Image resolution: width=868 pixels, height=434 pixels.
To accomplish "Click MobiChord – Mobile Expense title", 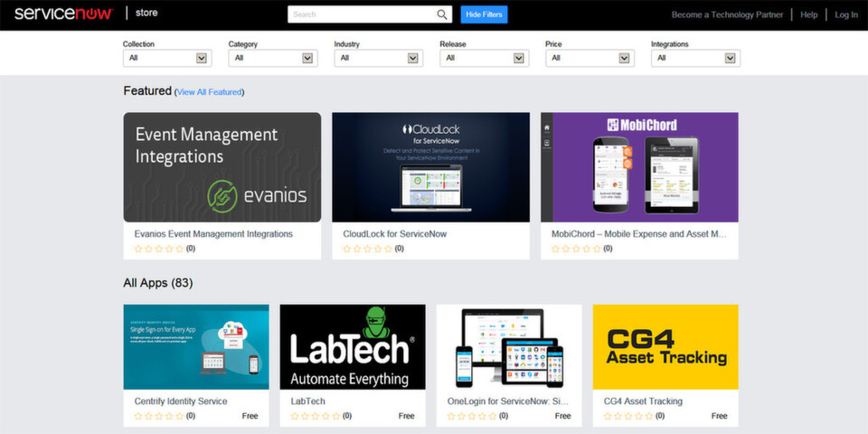I will pos(639,234).
